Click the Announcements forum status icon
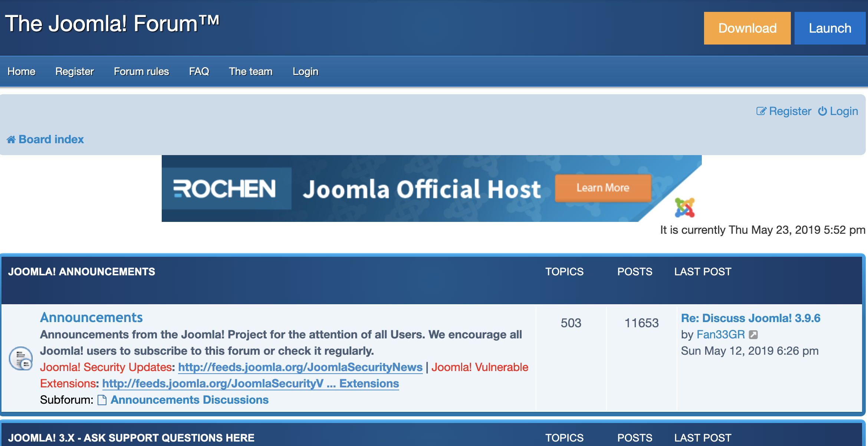The image size is (868, 446). pyautogui.click(x=21, y=358)
